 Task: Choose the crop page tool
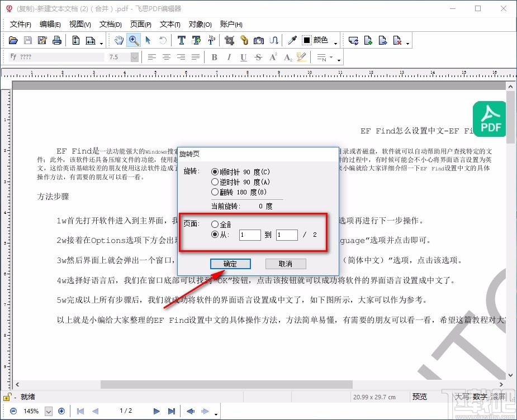point(230,41)
